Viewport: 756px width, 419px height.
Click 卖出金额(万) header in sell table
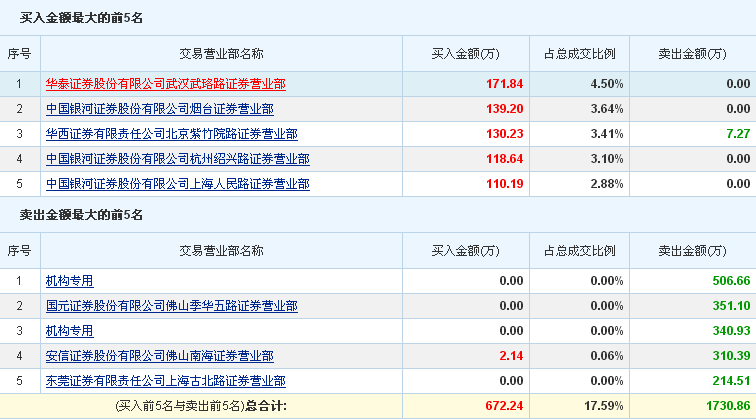(692, 251)
